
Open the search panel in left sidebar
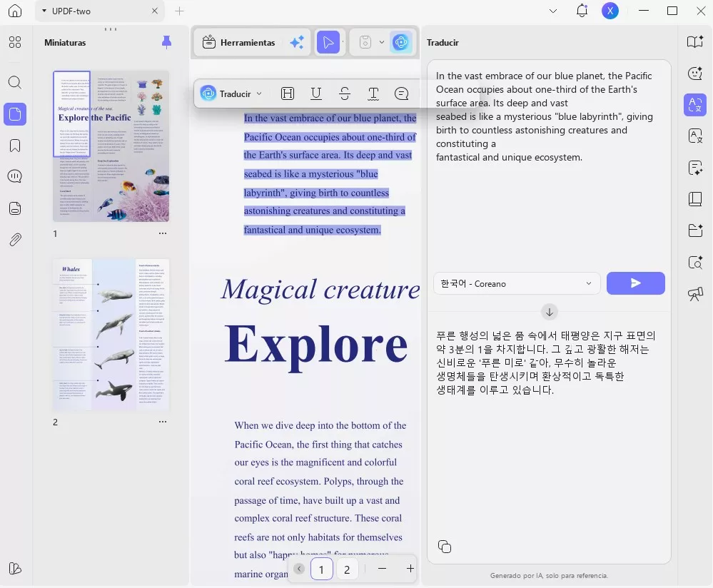click(15, 82)
